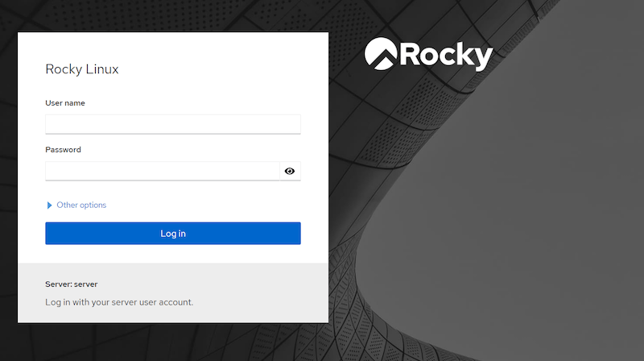
Task: Reveal the password with the eye icon
Action: click(x=290, y=171)
